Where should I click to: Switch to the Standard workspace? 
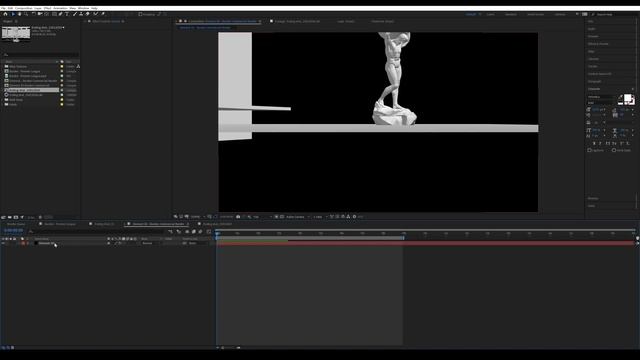click(x=511, y=14)
